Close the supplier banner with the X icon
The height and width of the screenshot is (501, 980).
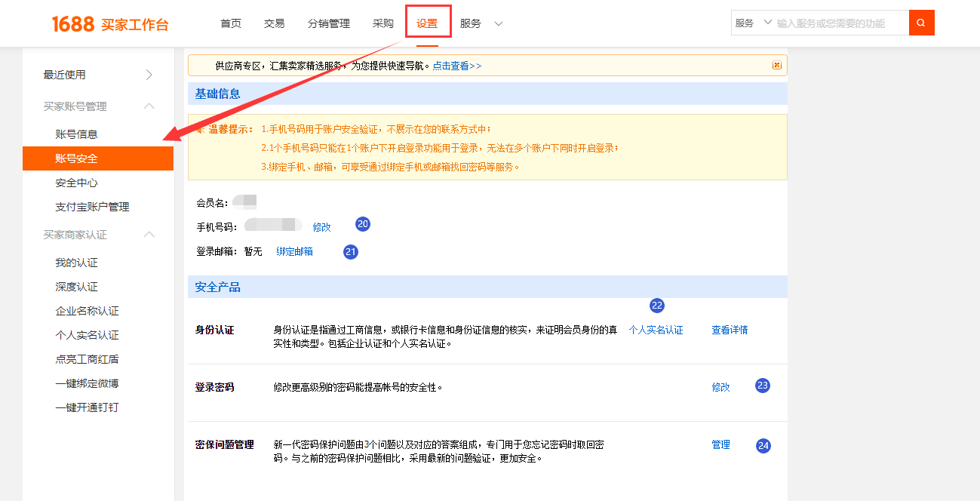(x=776, y=66)
